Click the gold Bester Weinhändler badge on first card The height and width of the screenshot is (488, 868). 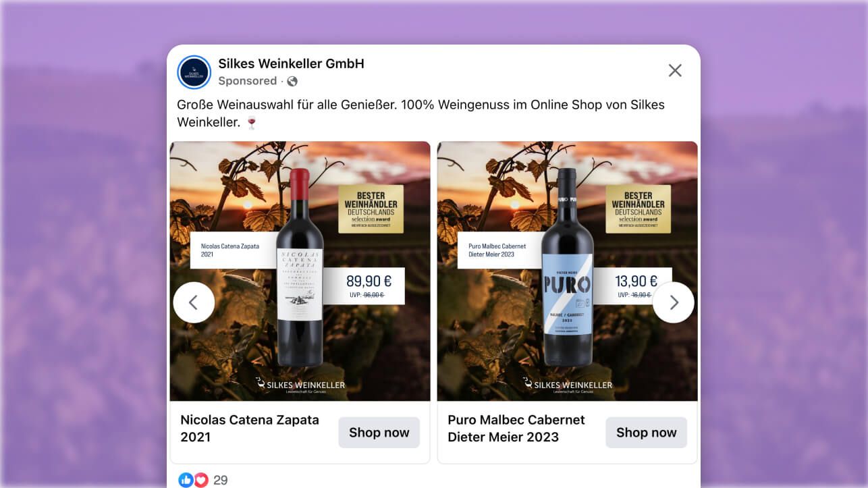(371, 209)
